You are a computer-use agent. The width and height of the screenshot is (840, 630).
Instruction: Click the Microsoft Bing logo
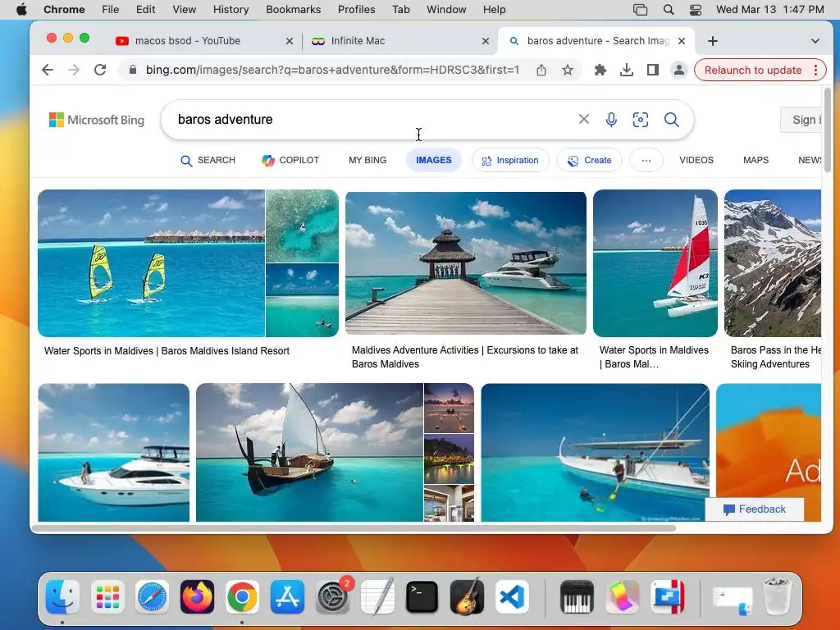(97, 120)
